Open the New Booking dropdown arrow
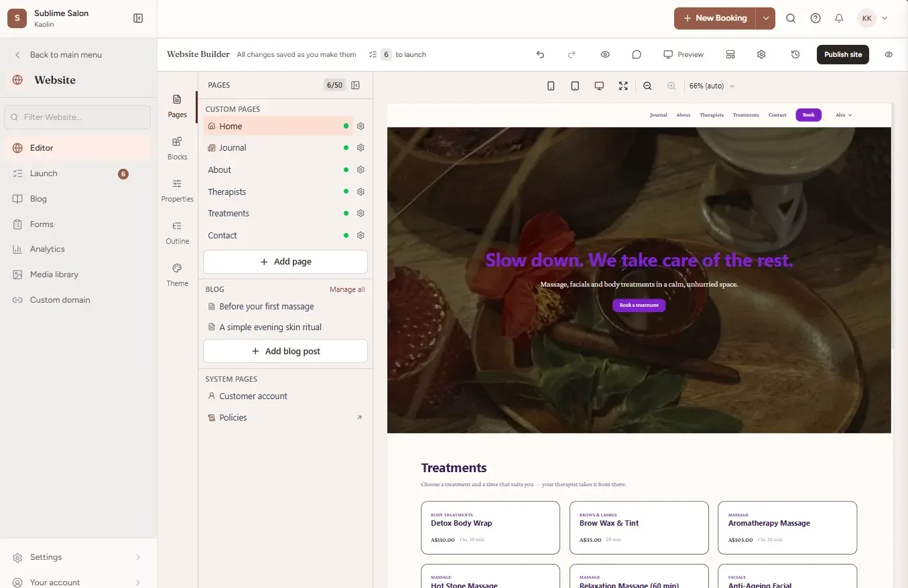908x588 pixels. (765, 18)
